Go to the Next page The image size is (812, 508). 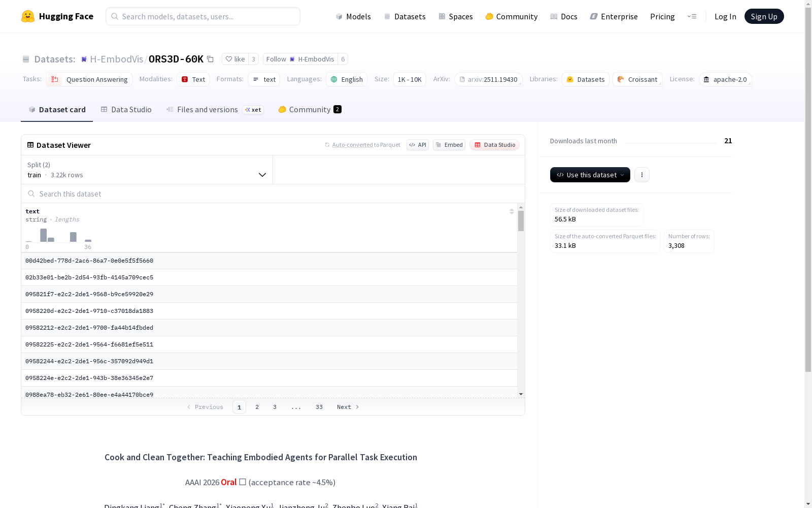348,407
